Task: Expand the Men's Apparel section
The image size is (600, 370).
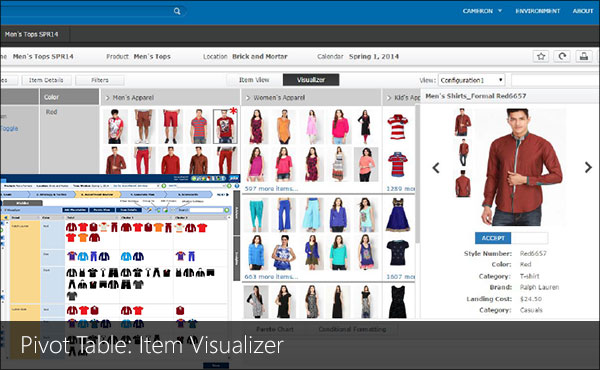Action: [x=129, y=98]
